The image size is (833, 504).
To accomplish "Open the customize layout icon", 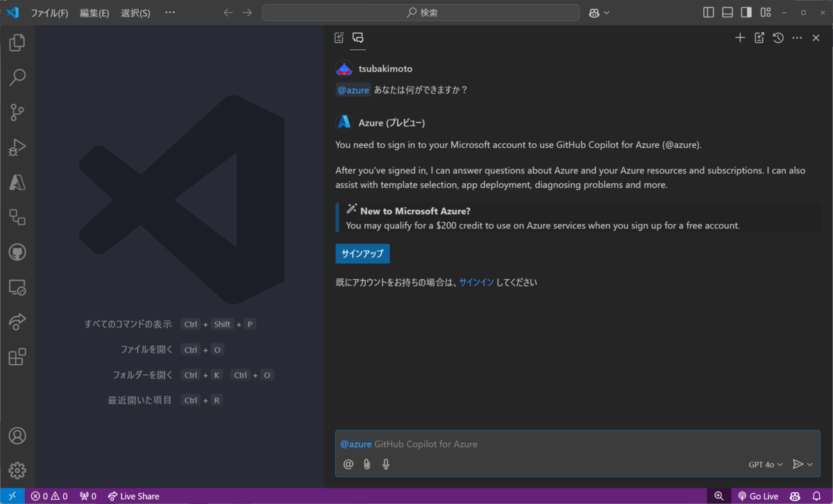I will 766,12.
